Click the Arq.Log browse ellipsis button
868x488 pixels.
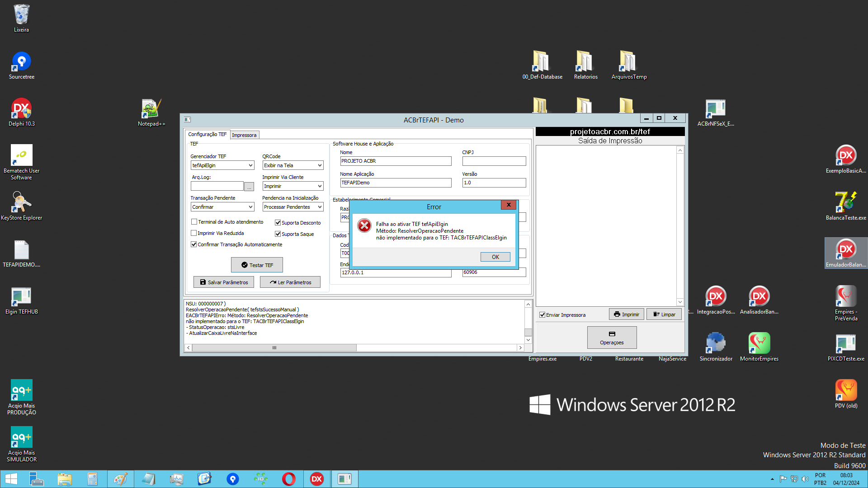click(x=249, y=187)
